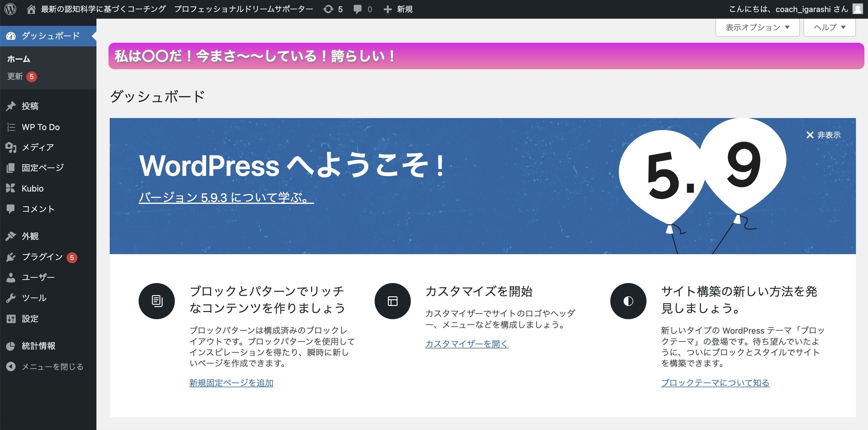Click 新規 in the admin bar

tap(405, 9)
